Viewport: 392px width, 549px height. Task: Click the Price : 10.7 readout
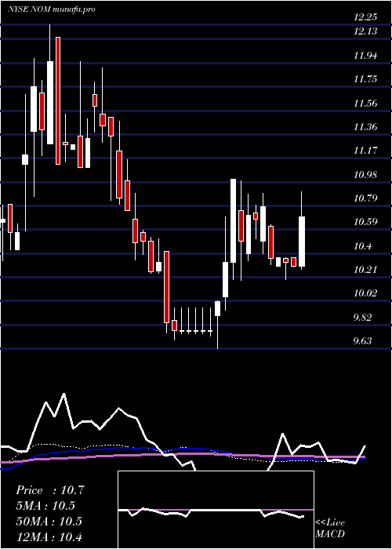[x=50, y=490]
